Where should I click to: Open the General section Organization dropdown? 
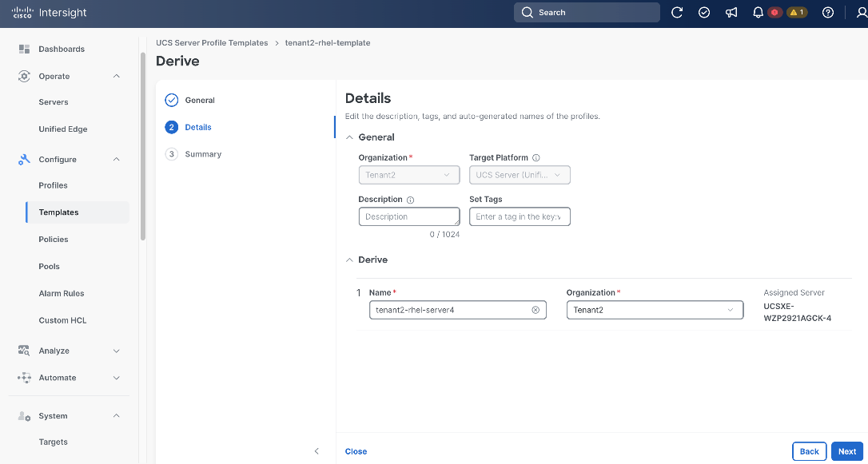coord(409,176)
